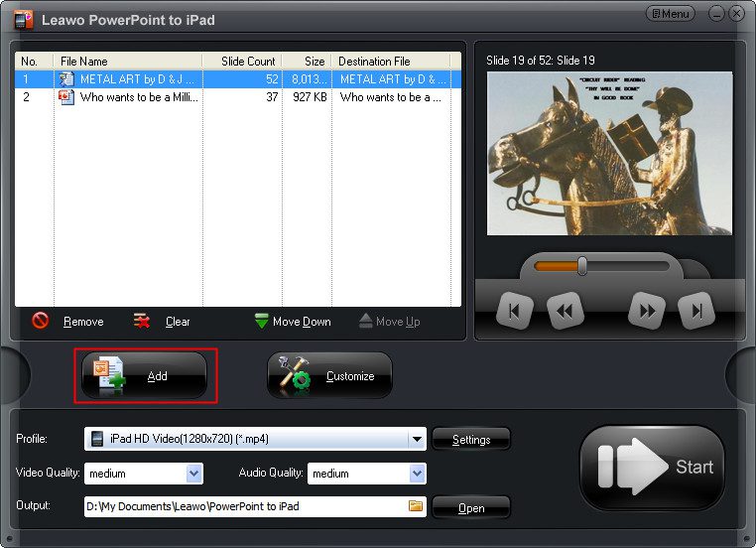Screen dimensions: 756x548
Task: Go to previous slide in preview
Action: (x=565, y=312)
